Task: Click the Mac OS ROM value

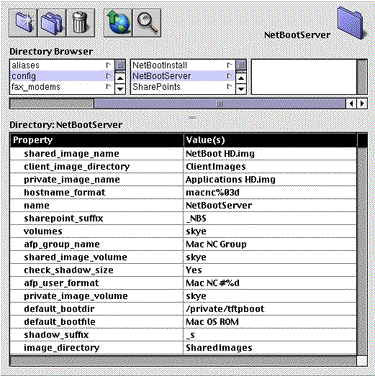Action: (212, 322)
